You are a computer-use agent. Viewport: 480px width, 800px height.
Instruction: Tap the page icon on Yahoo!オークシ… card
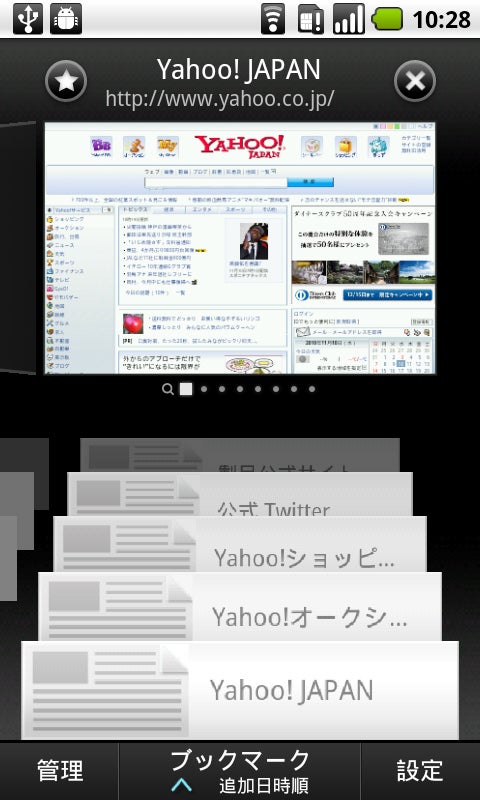pos(117,607)
